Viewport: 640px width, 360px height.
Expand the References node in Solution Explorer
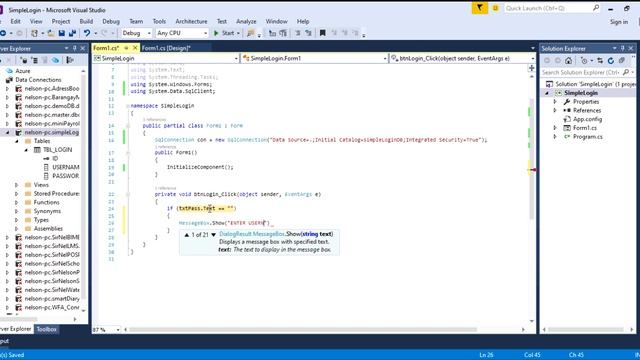click(x=555, y=110)
